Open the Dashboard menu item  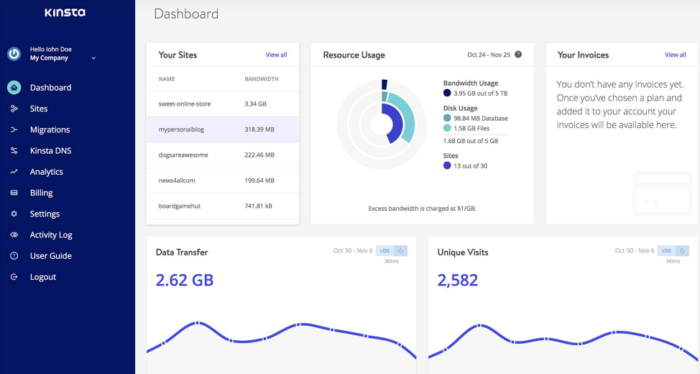pyautogui.click(x=50, y=87)
